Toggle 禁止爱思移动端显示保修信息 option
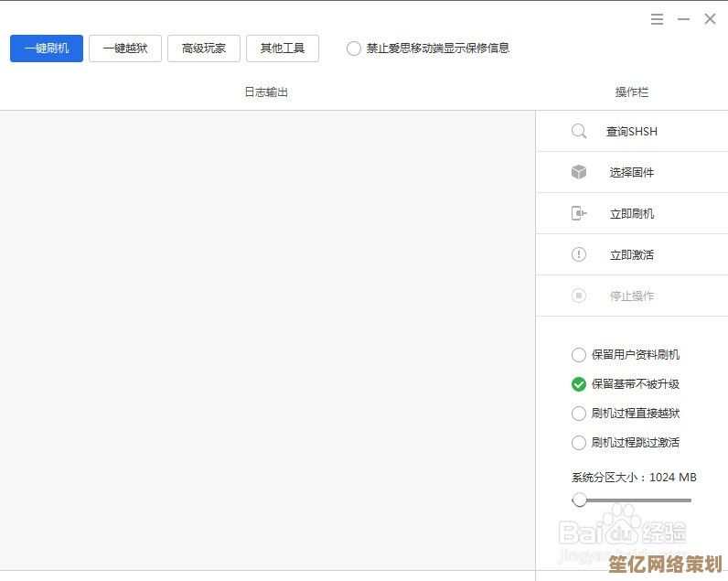The width and height of the screenshot is (728, 581). pyautogui.click(x=354, y=48)
